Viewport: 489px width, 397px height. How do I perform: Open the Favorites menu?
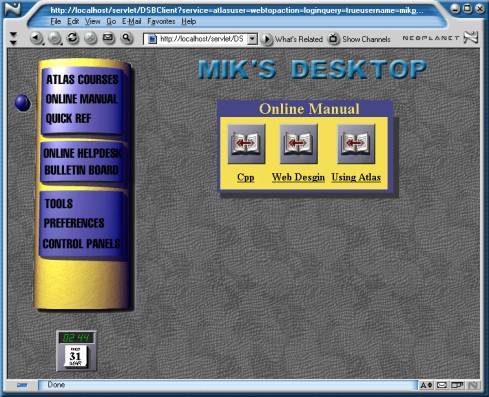click(x=161, y=21)
